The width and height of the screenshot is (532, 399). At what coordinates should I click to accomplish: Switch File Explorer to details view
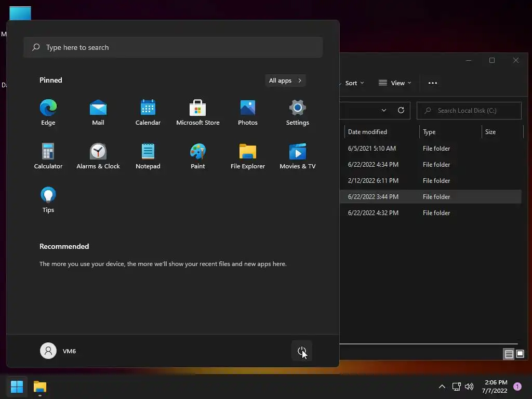pyautogui.click(x=509, y=354)
